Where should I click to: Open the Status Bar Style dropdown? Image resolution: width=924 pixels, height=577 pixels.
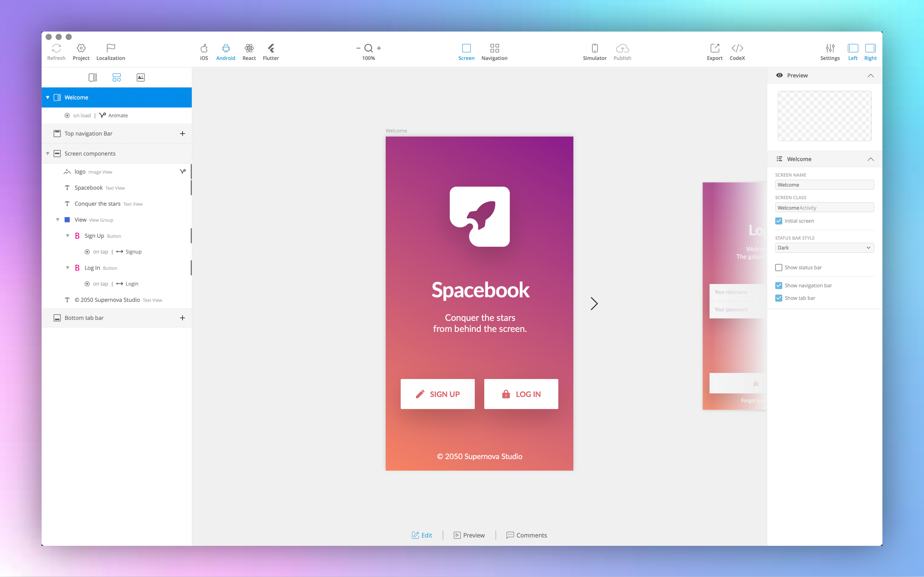[824, 248]
